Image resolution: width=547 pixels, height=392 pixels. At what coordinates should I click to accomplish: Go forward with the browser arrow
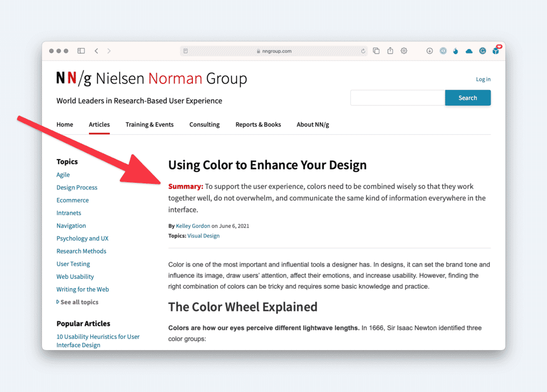click(x=109, y=51)
